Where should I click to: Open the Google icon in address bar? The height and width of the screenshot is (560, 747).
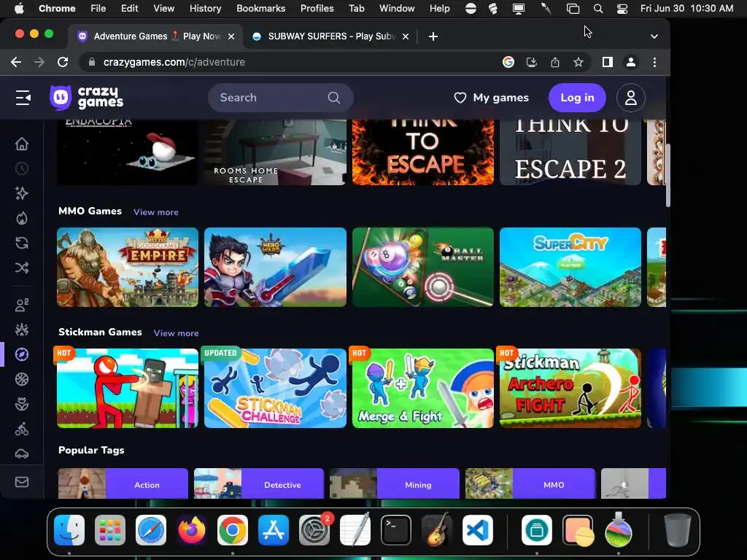(x=508, y=62)
